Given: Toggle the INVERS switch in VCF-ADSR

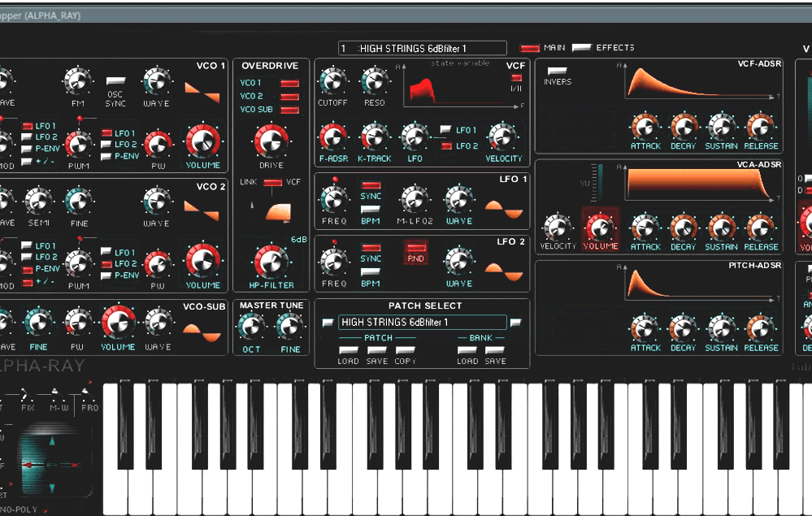Looking at the screenshot, I should click(x=558, y=71).
